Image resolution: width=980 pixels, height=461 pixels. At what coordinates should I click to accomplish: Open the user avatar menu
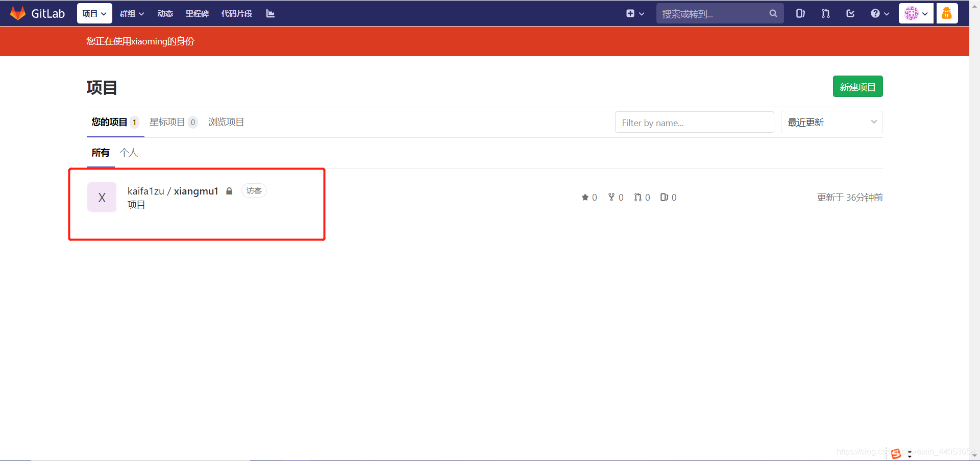pos(916,13)
